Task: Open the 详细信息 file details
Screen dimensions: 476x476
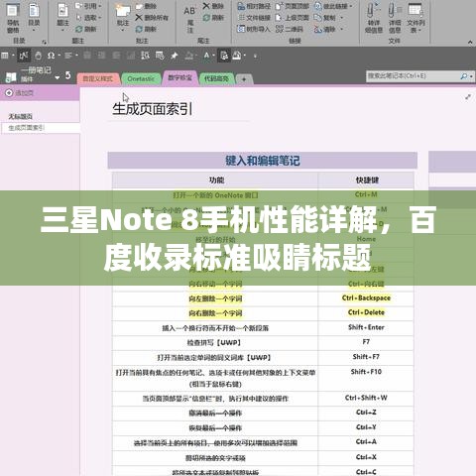Action: coord(395,17)
